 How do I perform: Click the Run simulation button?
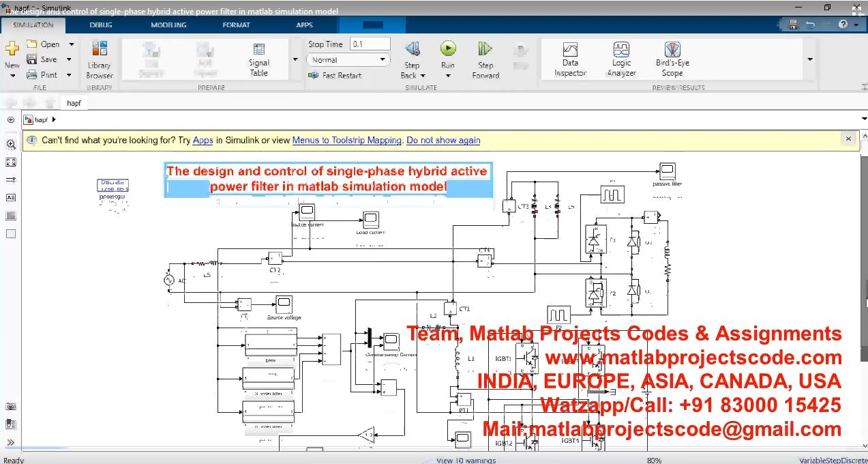(447, 49)
